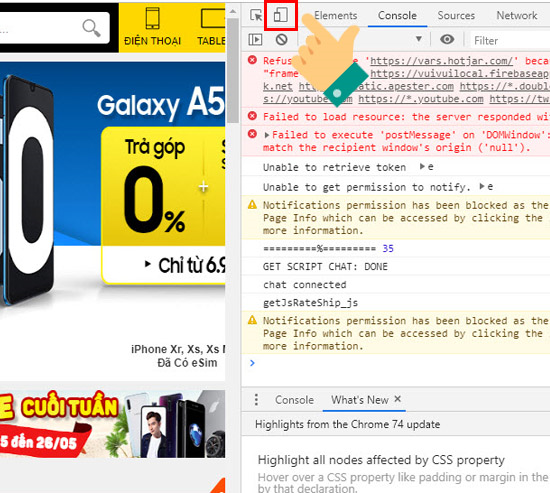Viewport: 550px width, 493px height.
Task: Show the console sidebar icon
Action: (255, 39)
